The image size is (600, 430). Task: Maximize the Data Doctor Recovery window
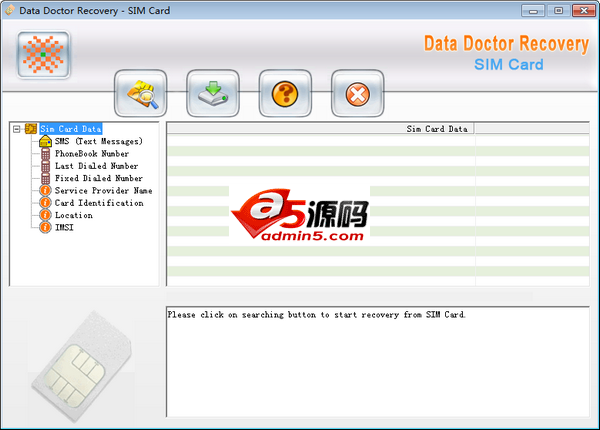pyautogui.click(x=558, y=11)
